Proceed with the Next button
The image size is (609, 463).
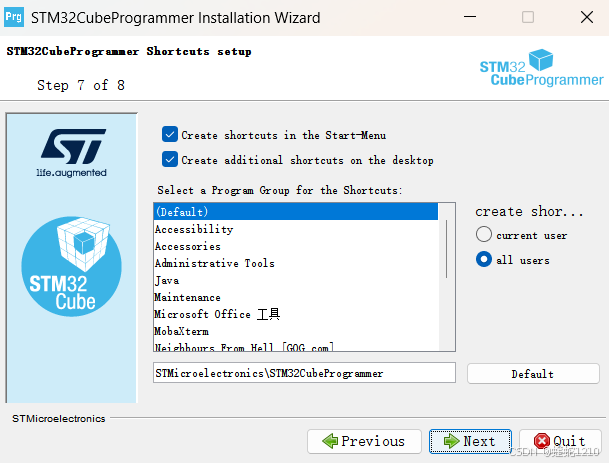tap(470, 441)
